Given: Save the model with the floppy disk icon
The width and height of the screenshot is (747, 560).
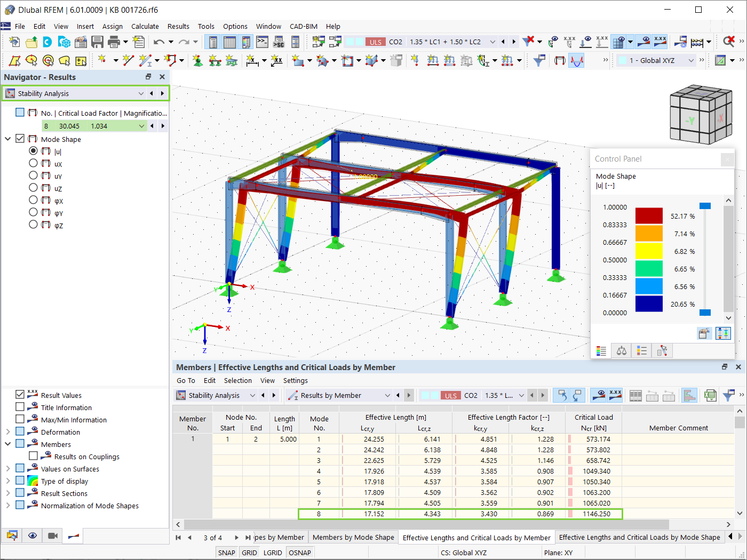Looking at the screenshot, I should coord(97,42).
